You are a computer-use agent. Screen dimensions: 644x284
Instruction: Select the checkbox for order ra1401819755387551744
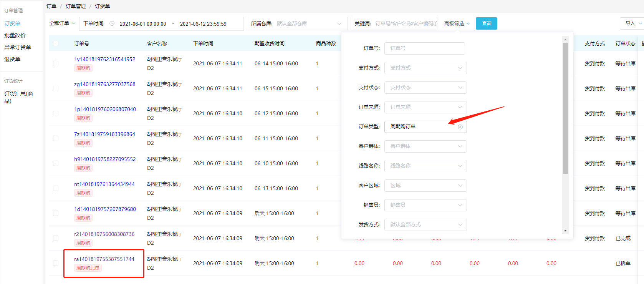pyautogui.click(x=56, y=263)
